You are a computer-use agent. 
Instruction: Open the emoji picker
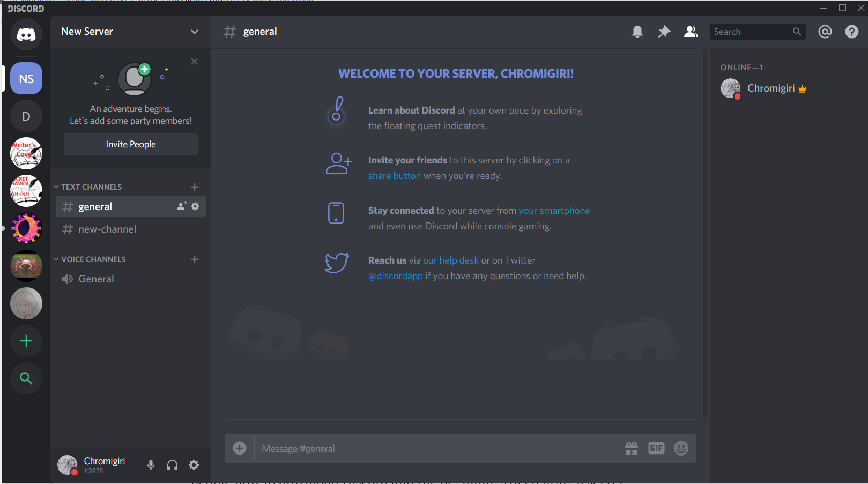click(x=681, y=448)
